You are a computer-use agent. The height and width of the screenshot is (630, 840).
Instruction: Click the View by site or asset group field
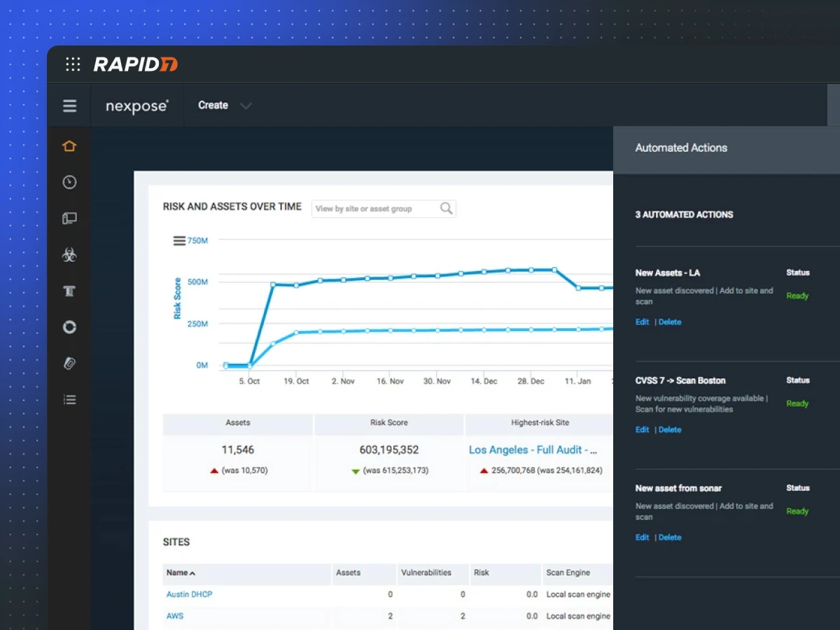click(x=374, y=209)
